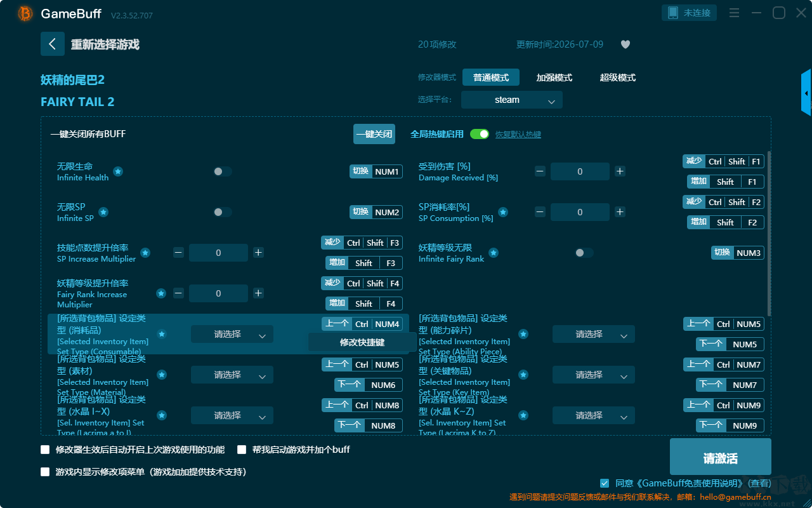Click the star icon beside SP Consumption

pyautogui.click(x=503, y=212)
